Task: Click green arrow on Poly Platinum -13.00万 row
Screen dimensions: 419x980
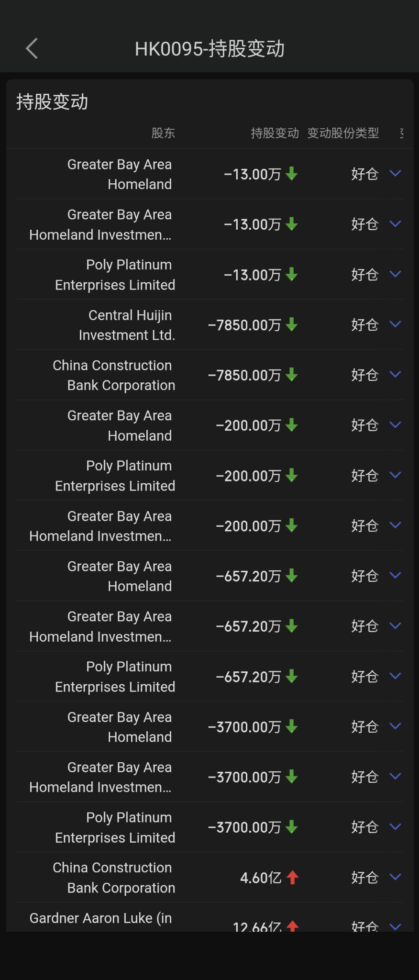Action: pos(292,275)
